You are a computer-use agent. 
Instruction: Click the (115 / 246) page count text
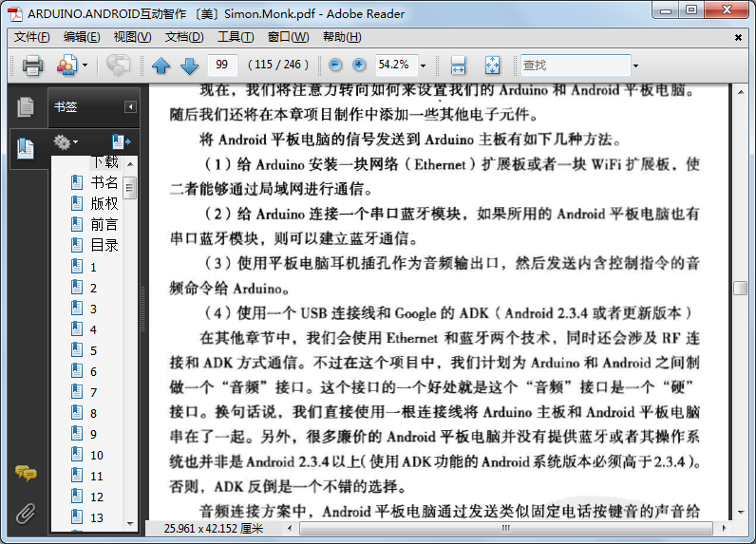tap(278, 65)
